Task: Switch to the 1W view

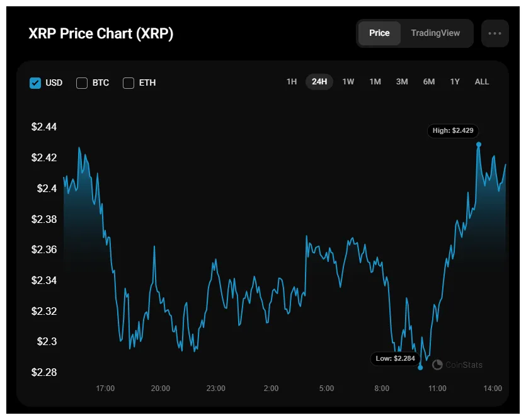Action: coord(347,82)
